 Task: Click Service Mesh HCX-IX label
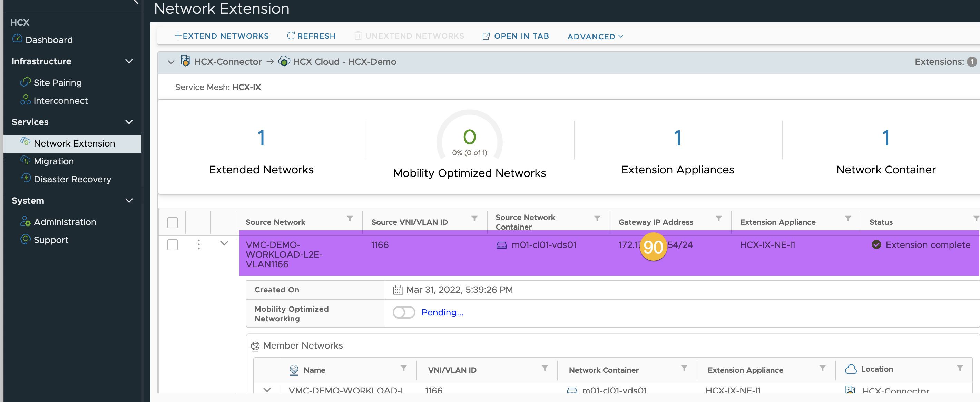tap(218, 87)
